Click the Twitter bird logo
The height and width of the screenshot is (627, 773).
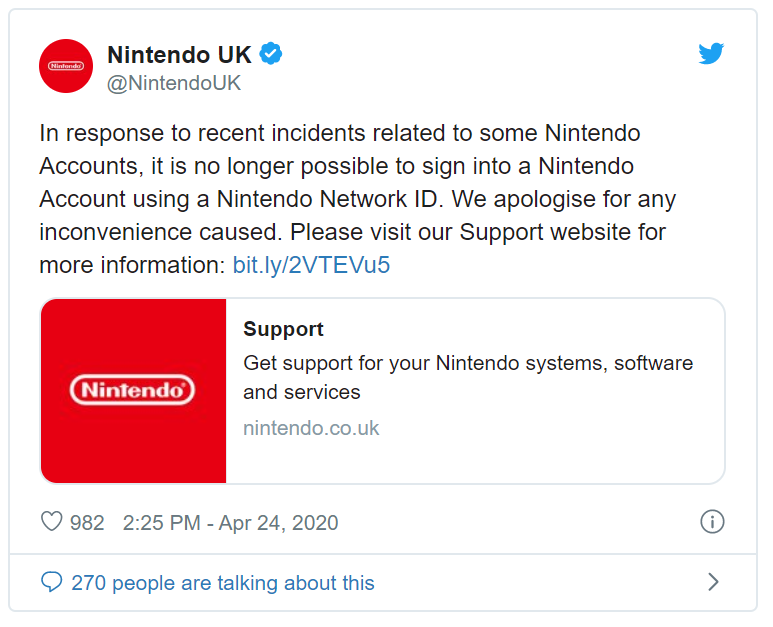[x=711, y=53]
